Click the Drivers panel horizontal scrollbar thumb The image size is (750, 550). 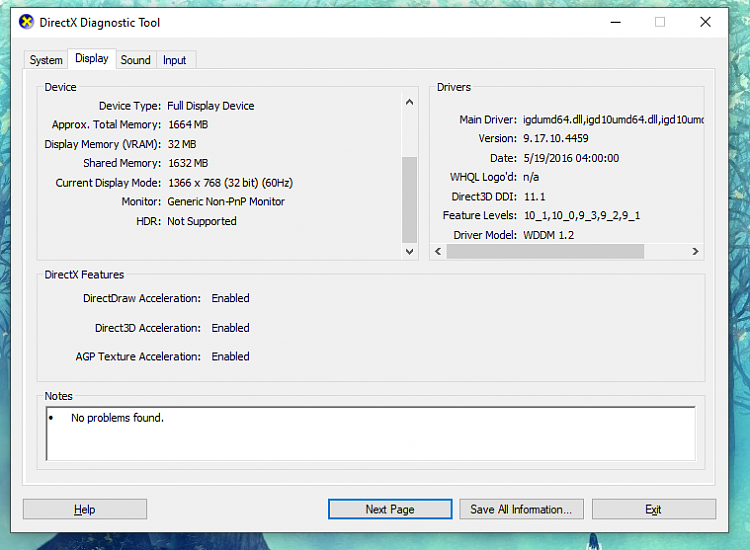click(545, 251)
